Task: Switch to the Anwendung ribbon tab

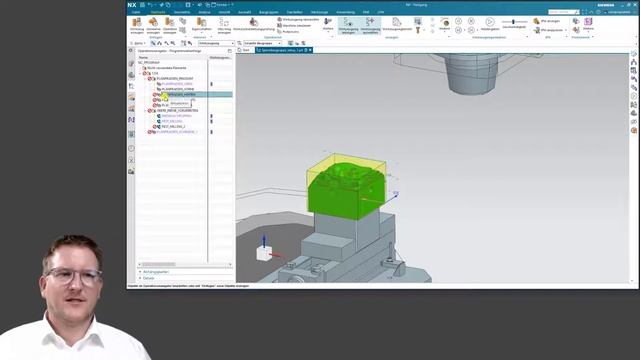Action: coord(345,12)
